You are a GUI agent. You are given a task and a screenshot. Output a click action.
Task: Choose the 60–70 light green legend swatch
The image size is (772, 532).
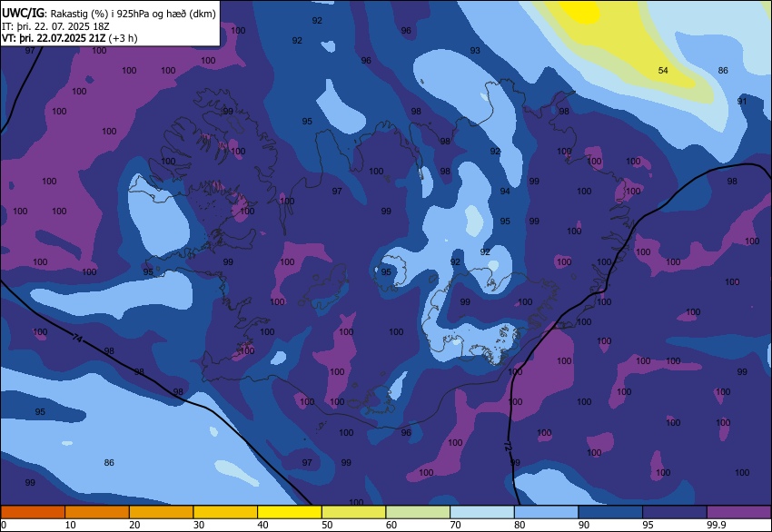pos(418,512)
